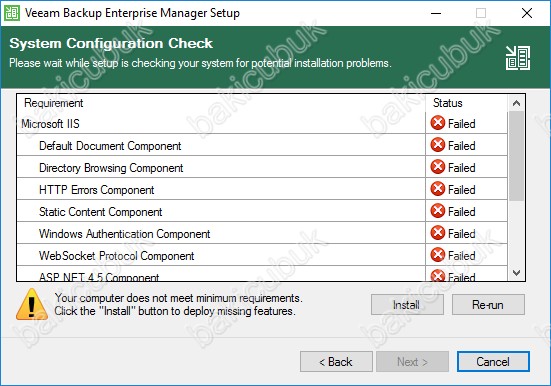
Task: Click the scroll up arrow of requirements list
Action: point(516,103)
